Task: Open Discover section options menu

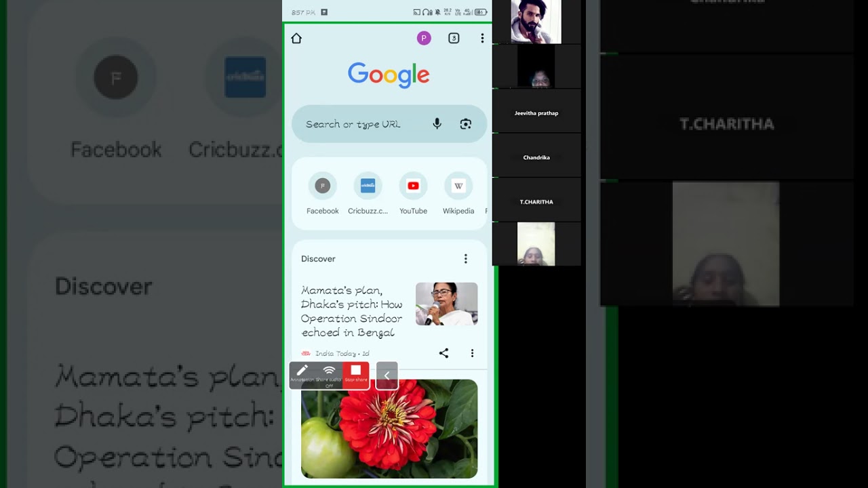Action: [465, 259]
